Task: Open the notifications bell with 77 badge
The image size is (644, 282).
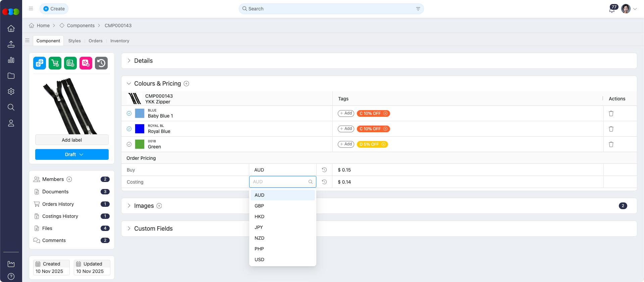Action: point(612,9)
